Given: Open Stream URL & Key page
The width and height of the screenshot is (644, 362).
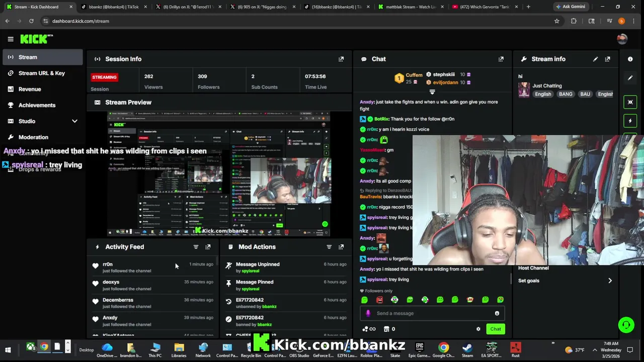Looking at the screenshot, I should point(42,73).
